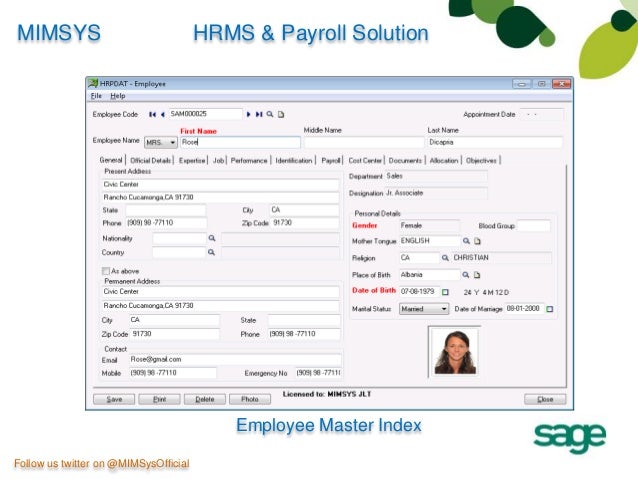Click the Designation field Jr. Associate
638x479 pixels.
click(436, 193)
